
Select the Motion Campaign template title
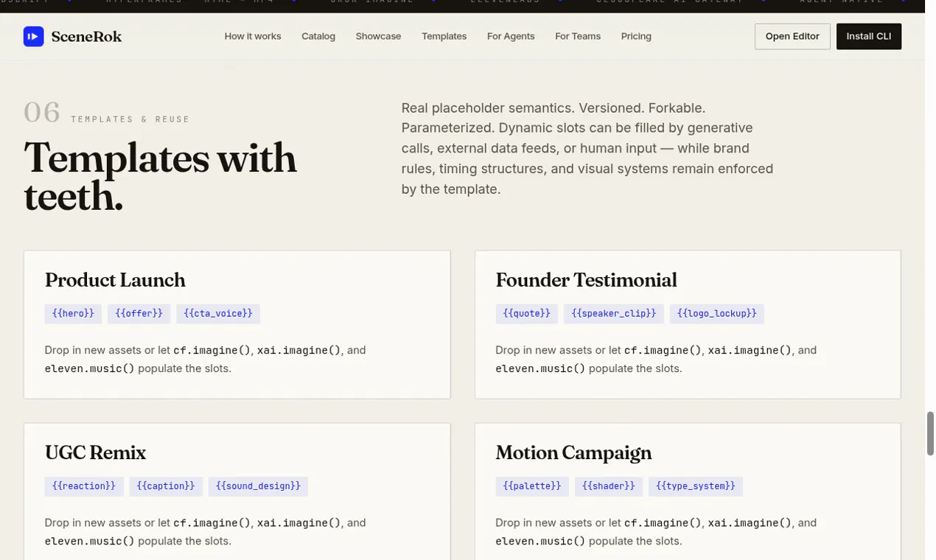[x=573, y=452]
